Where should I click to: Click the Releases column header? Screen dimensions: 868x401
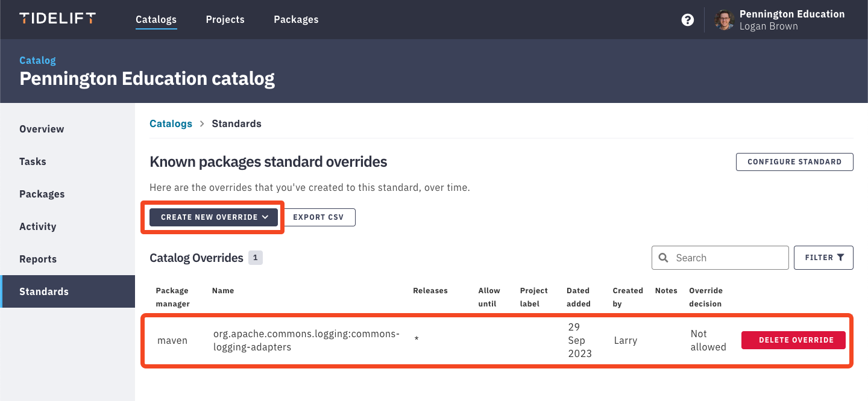pos(430,291)
